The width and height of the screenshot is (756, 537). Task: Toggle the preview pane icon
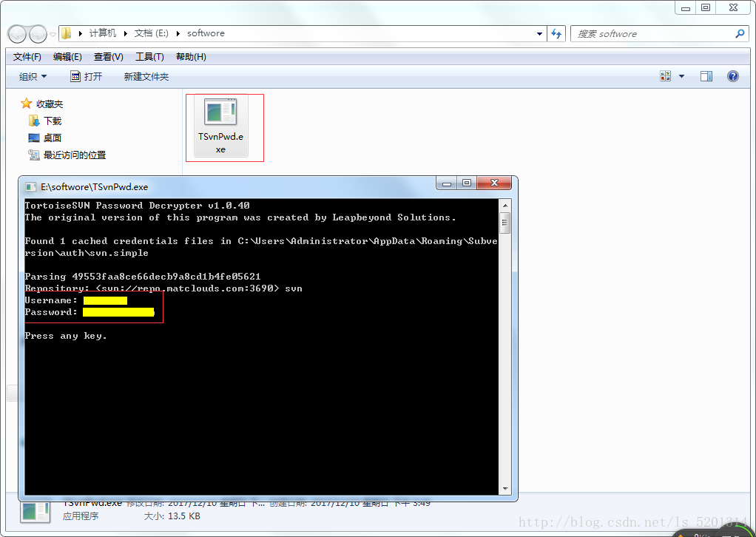[706, 76]
